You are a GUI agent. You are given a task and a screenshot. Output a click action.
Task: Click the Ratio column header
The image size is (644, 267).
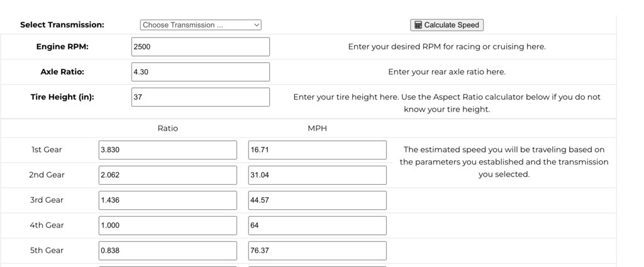[168, 128]
